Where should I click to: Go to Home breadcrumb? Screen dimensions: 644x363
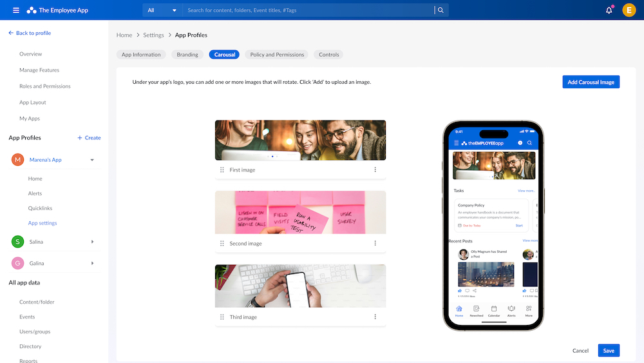click(124, 35)
